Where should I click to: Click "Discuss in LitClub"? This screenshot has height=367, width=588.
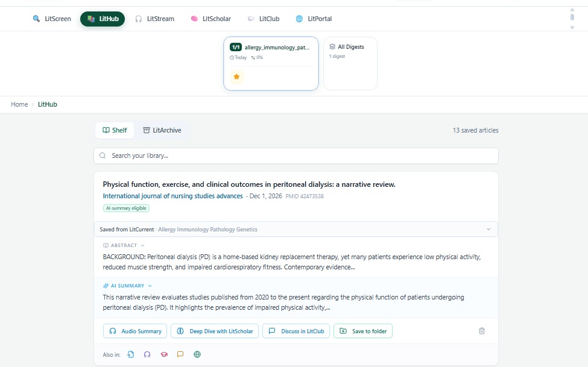(x=296, y=331)
